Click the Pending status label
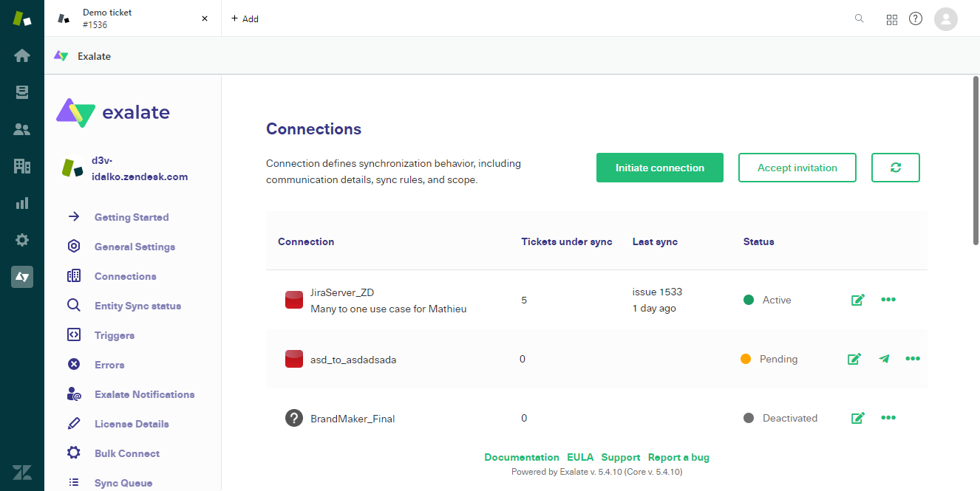The height and width of the screenshot is (491, 980). tap(779, 359)
